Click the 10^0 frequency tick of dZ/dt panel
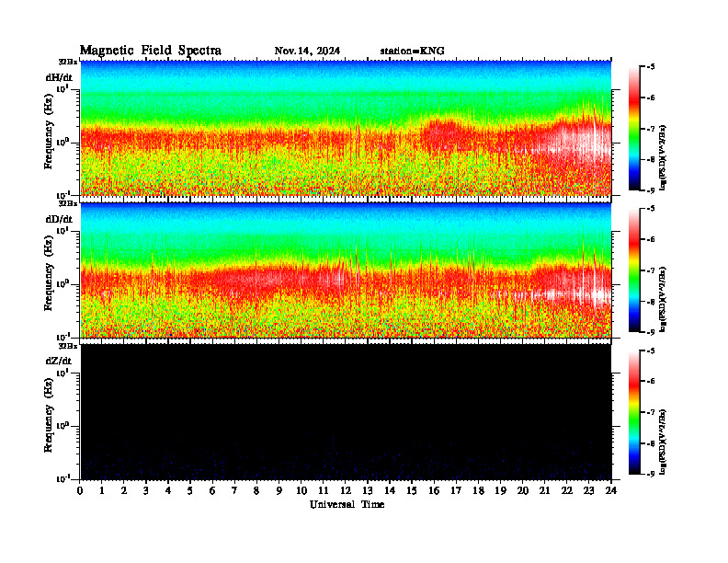 tap(63, 425)
